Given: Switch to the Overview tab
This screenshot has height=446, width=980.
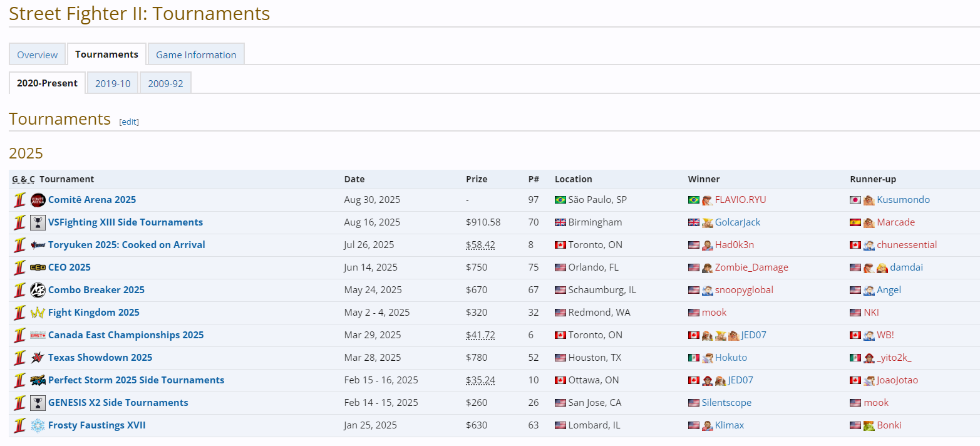Looking at the screenshot, I should click(x=38, y=54).
